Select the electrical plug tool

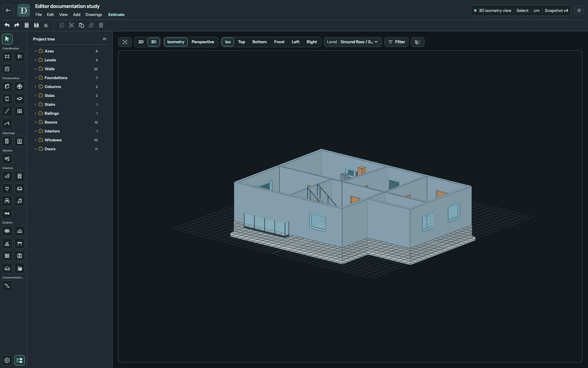[7, 189]
